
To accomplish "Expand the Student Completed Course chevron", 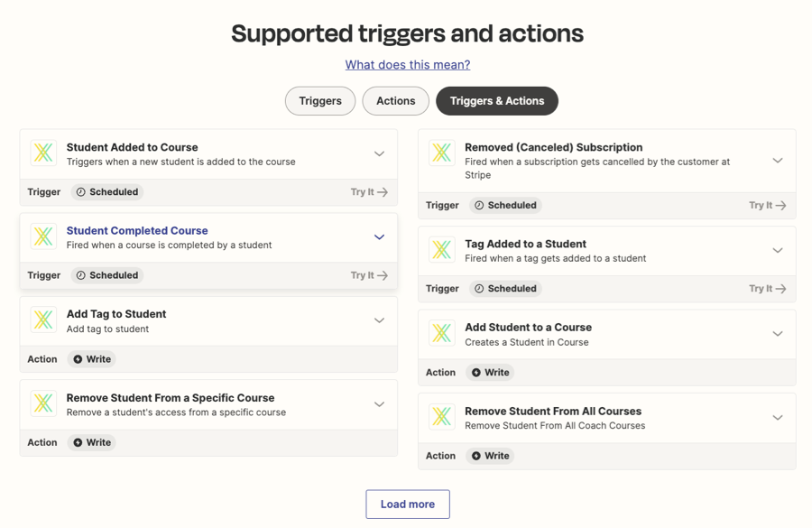I will pyautogui.click(x=380, y=237).
